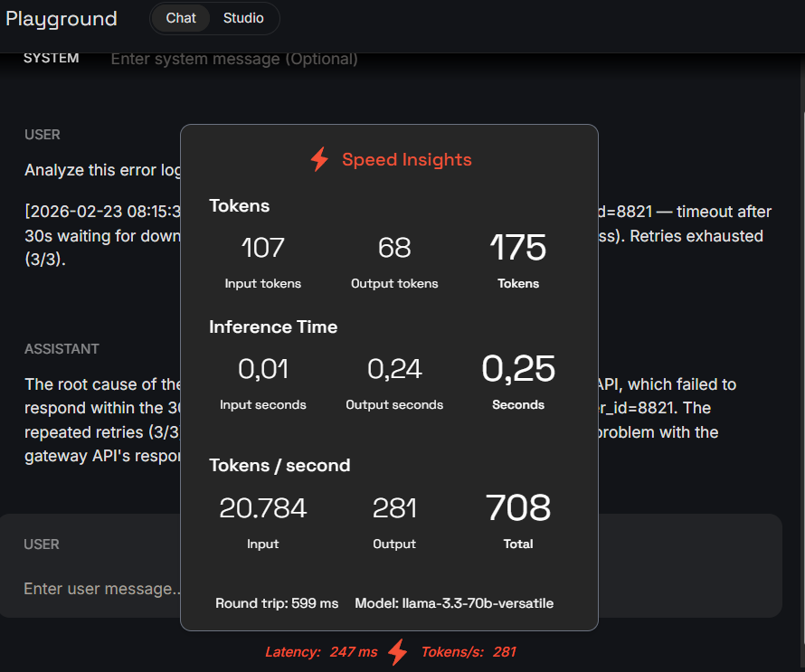The image size is (805, 672).
Task: Select the lightning bolt in Speed Insights header
Action: click(x=319, y=159)
